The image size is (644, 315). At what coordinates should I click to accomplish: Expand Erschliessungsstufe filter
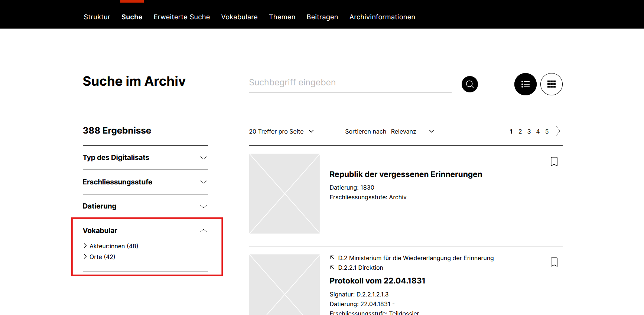pyautogui.click(x=145, y=182)
